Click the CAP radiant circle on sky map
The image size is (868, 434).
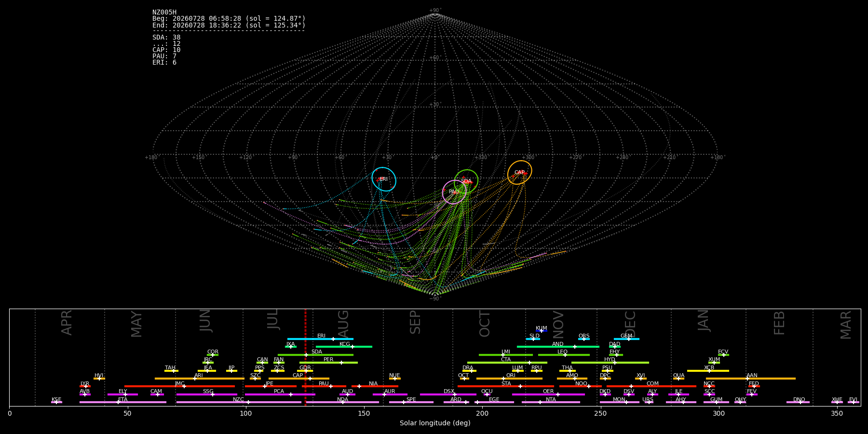[520, 173]
